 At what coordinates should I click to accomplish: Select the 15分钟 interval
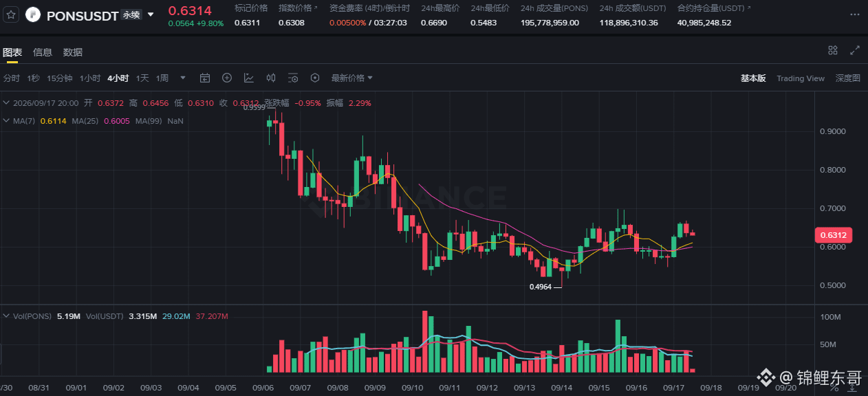click(59, 78)
